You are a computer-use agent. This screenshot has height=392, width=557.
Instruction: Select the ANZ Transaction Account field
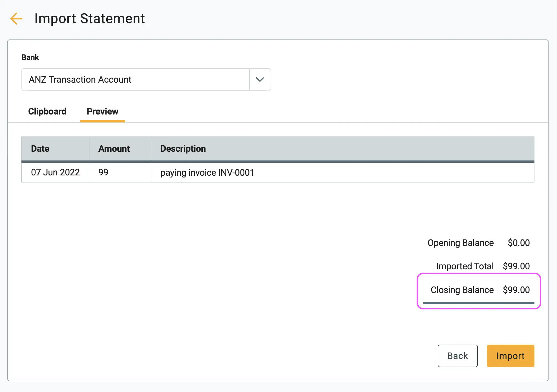pos(146,80)
